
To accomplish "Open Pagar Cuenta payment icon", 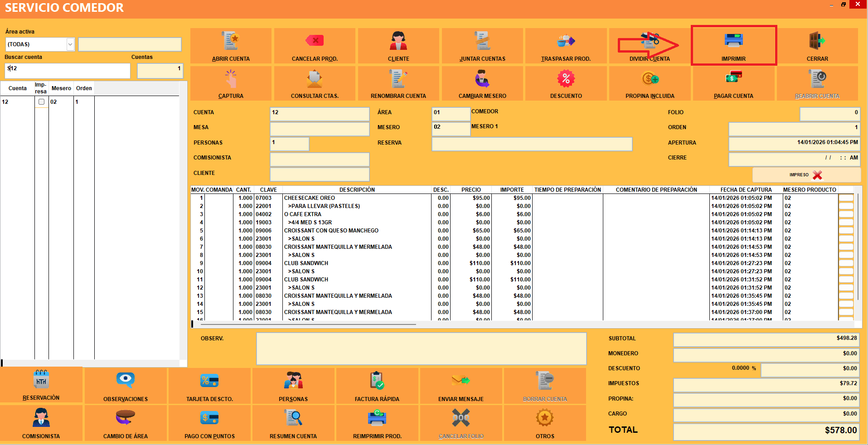I will point(733,77).
